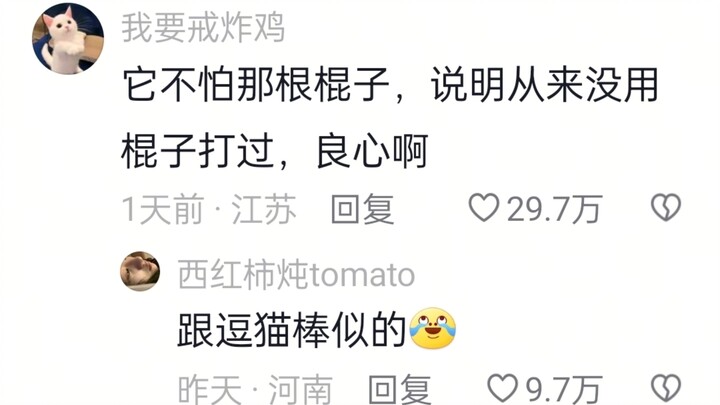The image size is (720, 405).
Task: Click the crying laughing emoji
Action: [432, 329]
